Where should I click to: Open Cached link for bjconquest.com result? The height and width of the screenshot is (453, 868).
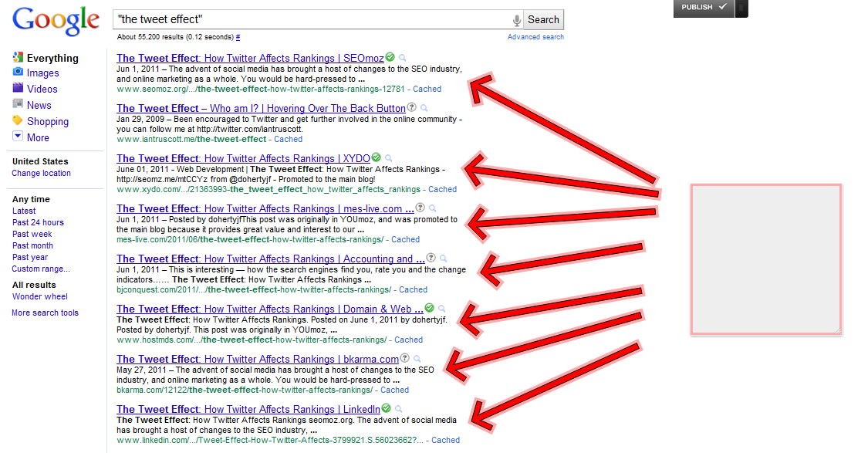[x=413, y=289]
